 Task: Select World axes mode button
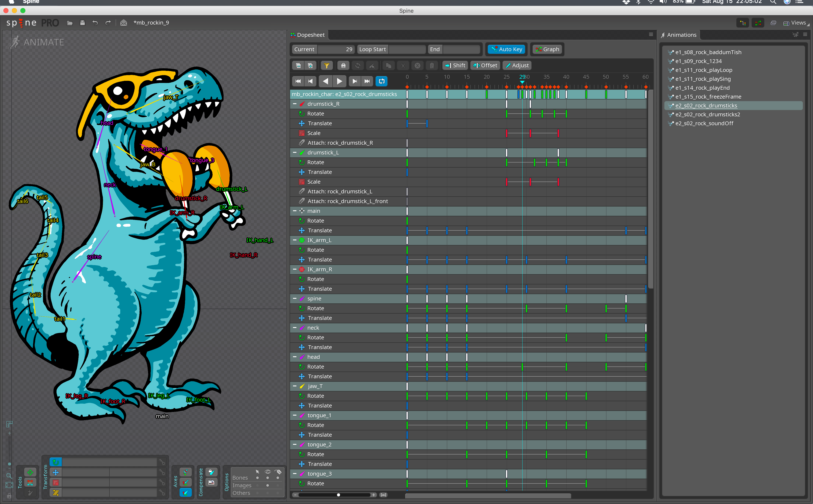pyautogui.click(x=185, y=492)
